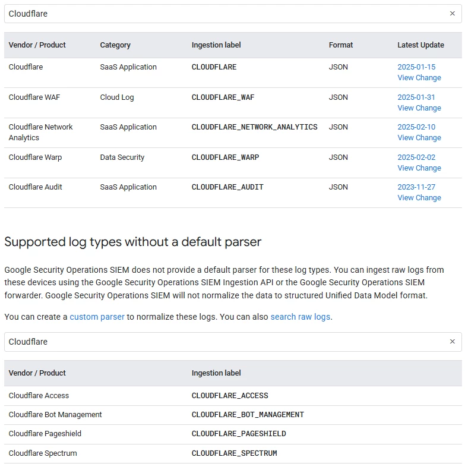This screenshot has height=476, width=465.
Task: Open View Change for the Cloudflare row
Action: pos(419,78)
